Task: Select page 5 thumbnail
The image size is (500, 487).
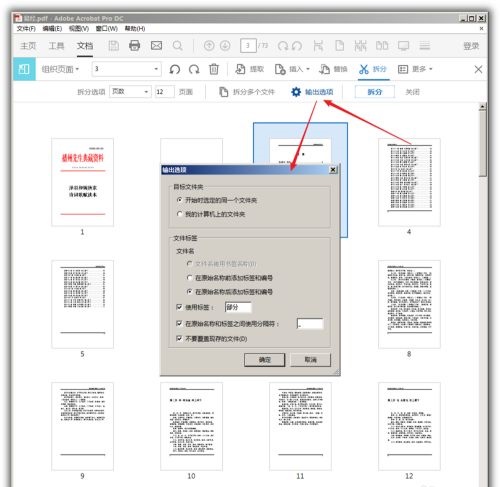Action: pyautogui.click(x=82, y=304)
